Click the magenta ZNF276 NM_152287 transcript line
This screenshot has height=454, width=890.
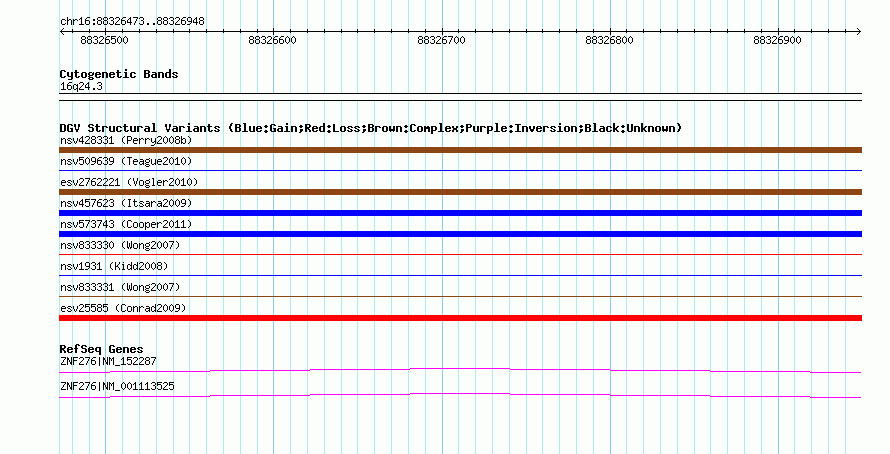coord(460,371)
